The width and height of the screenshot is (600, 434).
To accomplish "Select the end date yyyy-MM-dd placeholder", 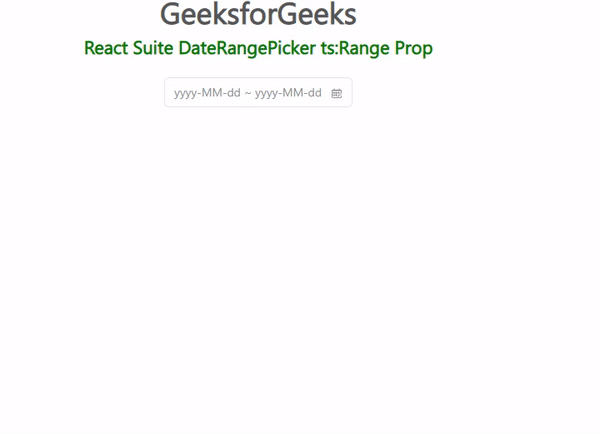I will (x=288, y=93).
